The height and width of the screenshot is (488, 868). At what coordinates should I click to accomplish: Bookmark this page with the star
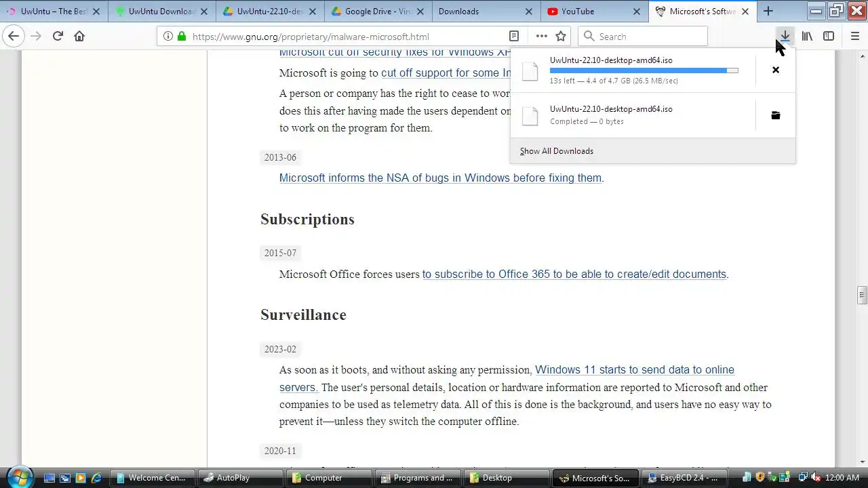click(561, 37)
